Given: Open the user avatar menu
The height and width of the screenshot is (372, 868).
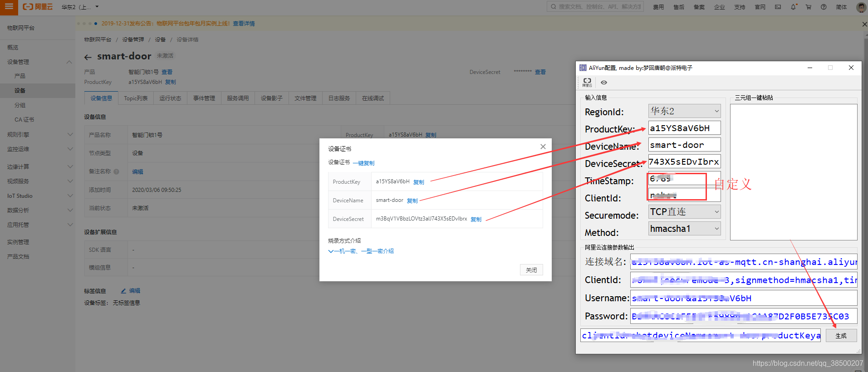Looking at the screenshot, I should pos(861,7).
